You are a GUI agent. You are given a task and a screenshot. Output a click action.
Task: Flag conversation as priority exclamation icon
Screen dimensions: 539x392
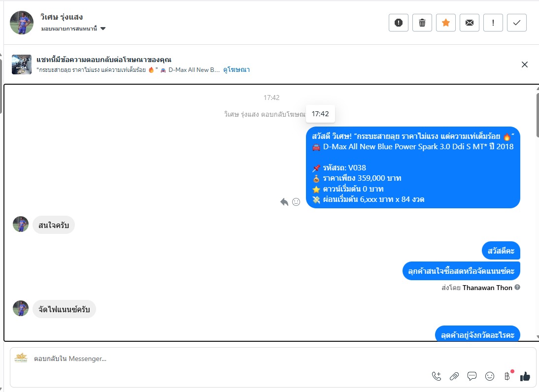click(x=493, y=23)
